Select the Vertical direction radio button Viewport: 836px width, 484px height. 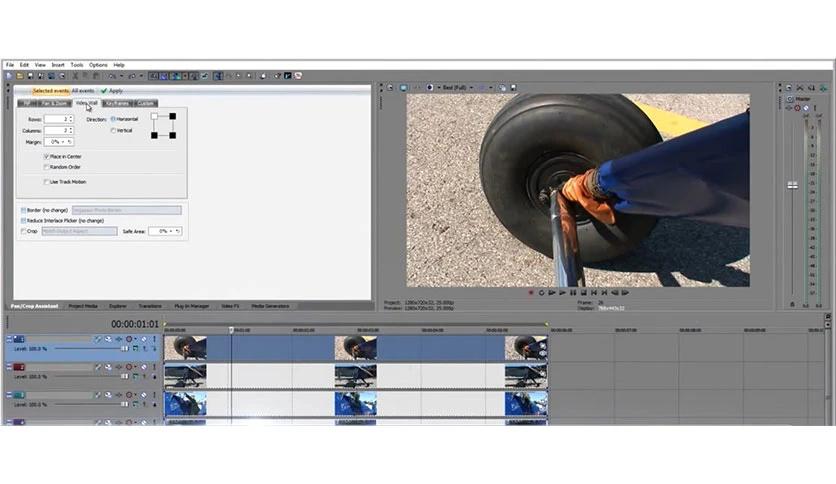(113, 130)
